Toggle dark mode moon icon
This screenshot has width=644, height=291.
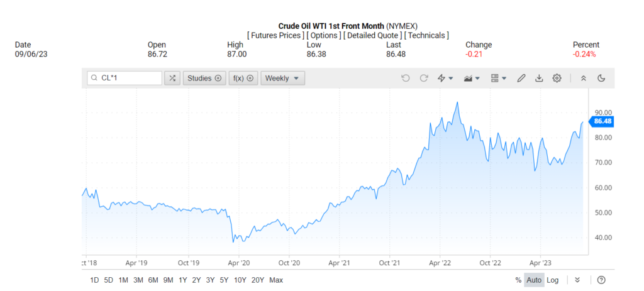pyautogui.click(x=601, y=78)
